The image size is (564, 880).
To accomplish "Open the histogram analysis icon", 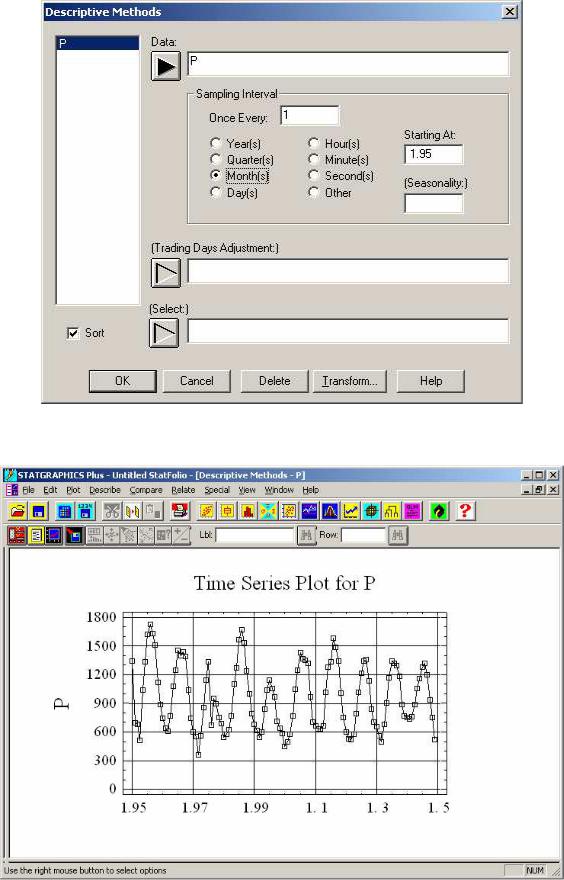I will pyautogui.click(x=247, y=511).
